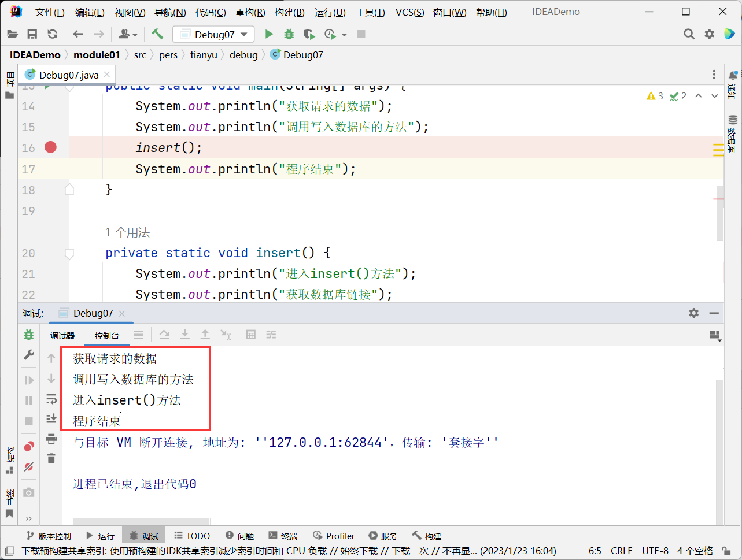Pause the program in the debug panel

click(x=28, y=400)
